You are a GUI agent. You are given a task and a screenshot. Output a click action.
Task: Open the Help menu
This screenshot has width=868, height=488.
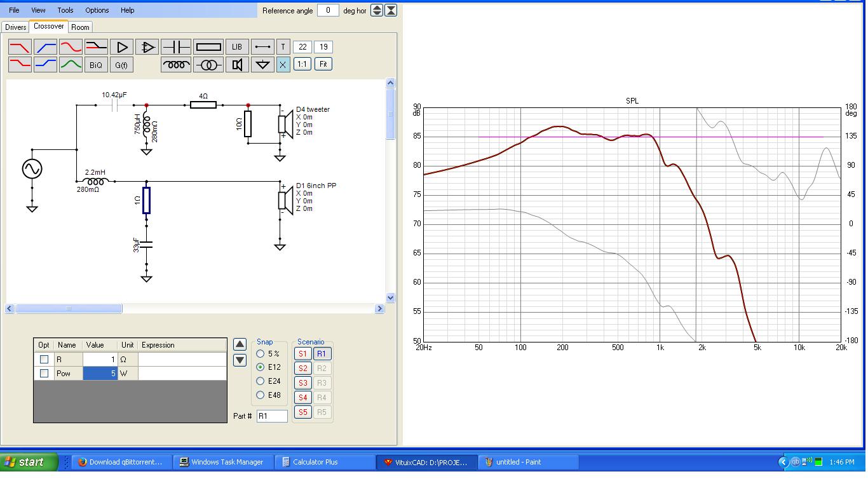127,10
